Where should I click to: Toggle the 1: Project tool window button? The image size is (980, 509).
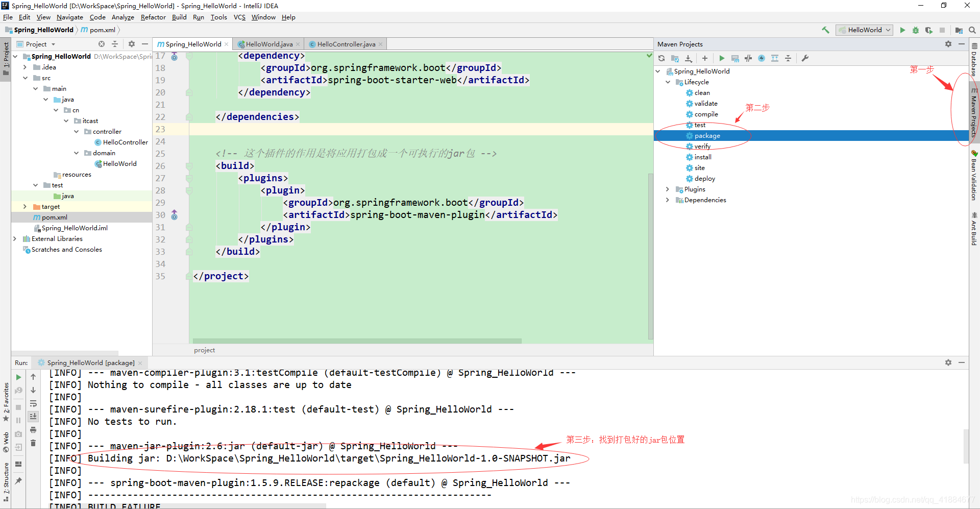click(x=6, y=59)
